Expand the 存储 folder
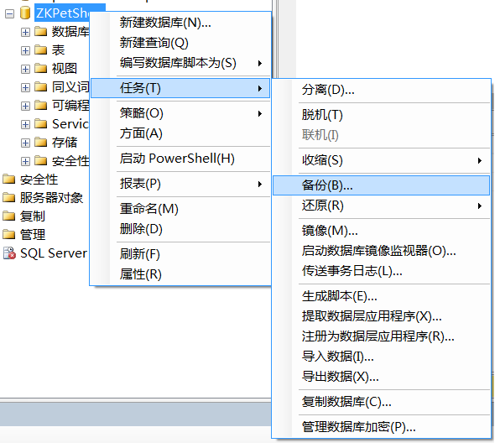500x448 pixels. (25, 143)
